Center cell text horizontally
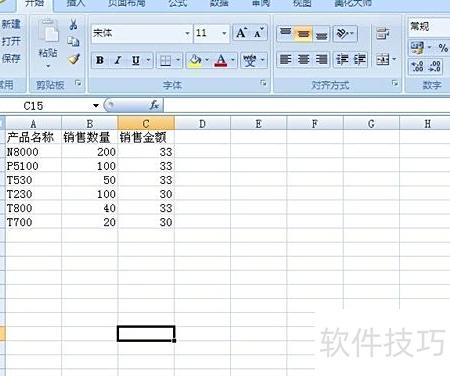The width and height of the screenshot is (450, 376). (303, 60)
